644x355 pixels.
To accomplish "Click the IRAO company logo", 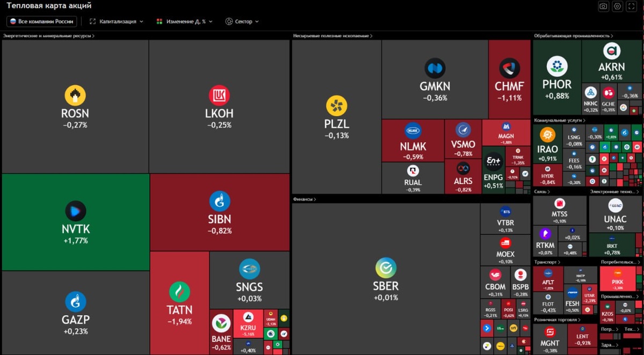I will click(547, 135).
